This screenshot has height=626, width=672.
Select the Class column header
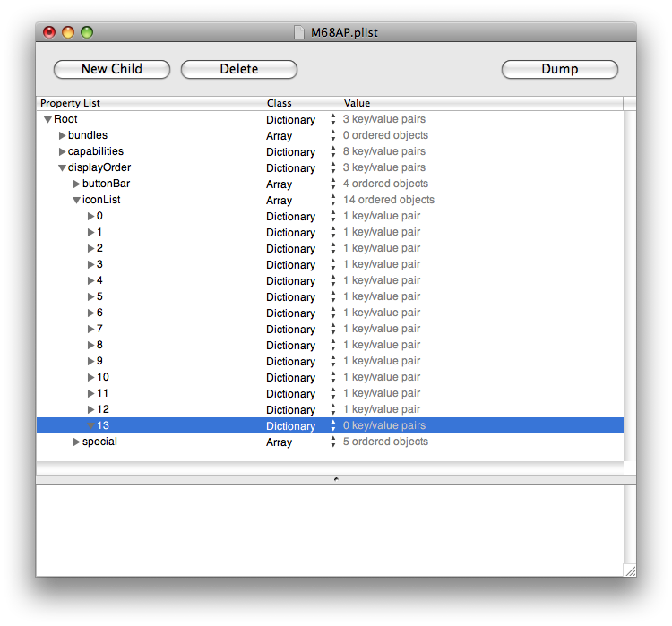301,103
